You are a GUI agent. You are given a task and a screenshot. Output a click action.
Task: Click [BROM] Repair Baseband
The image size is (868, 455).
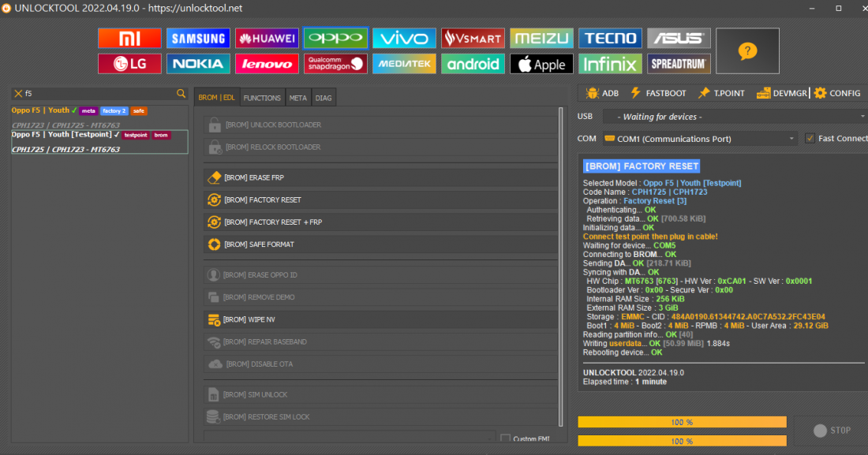click(381, 341)
